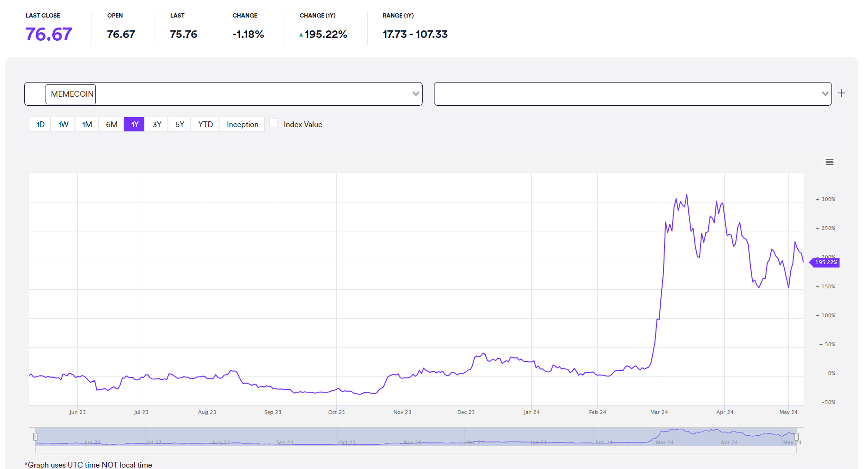
Task: Click the navigator mini chart near Dec 23
Action: [474, 437]
